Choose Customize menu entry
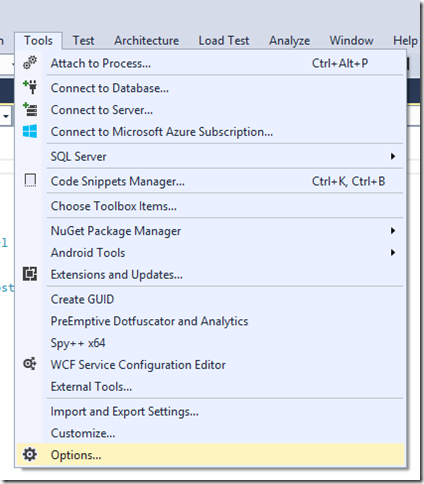The image size is (424, 484). pyautogui.click(x=210, y=433)
